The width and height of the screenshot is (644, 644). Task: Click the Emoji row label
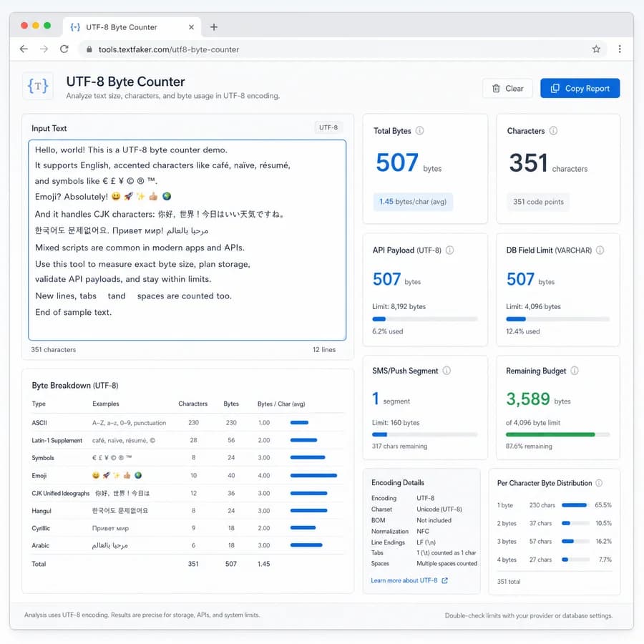click(39, 476)
